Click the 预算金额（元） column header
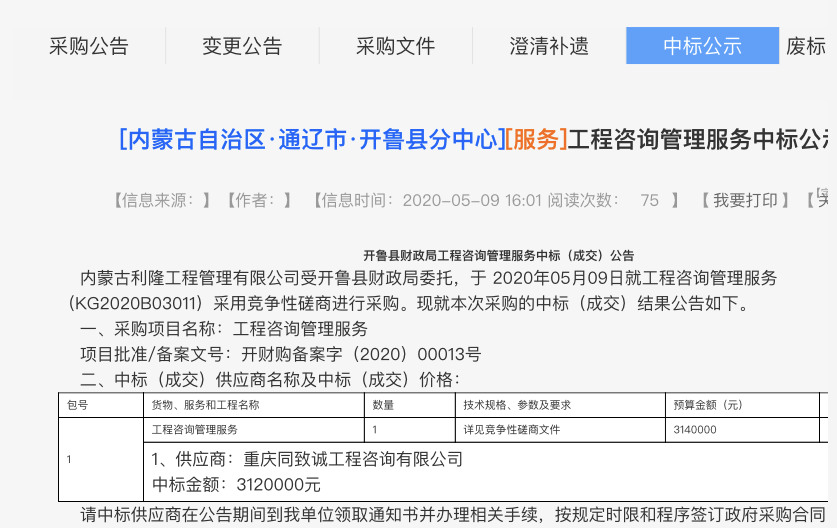The height and width of the screenshot is (528, 837). coord(708,405)
